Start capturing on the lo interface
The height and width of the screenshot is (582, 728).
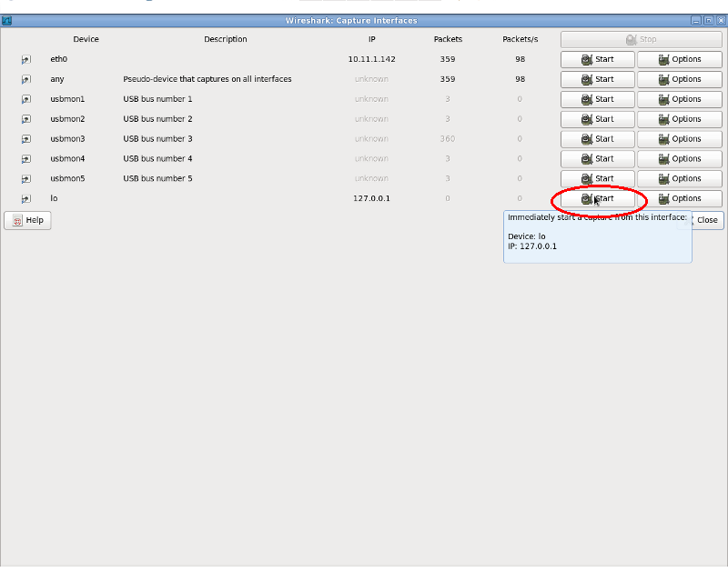coord(597,198)
